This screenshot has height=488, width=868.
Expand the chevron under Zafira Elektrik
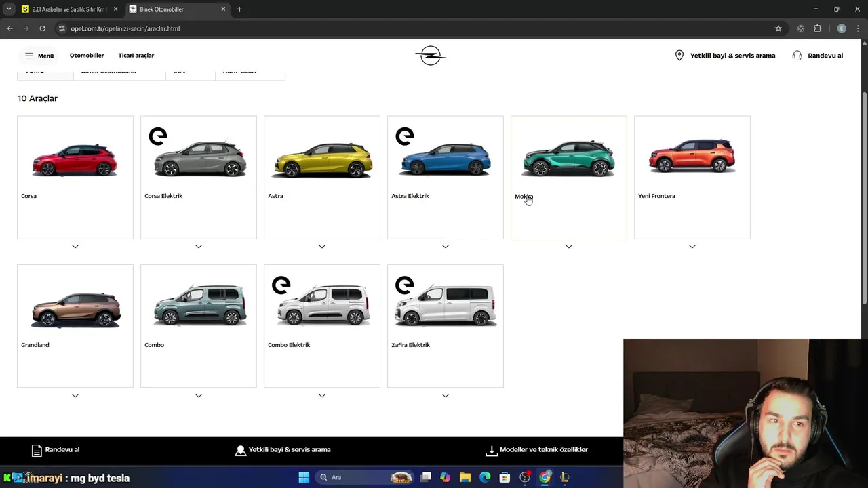tap(446, 395)
